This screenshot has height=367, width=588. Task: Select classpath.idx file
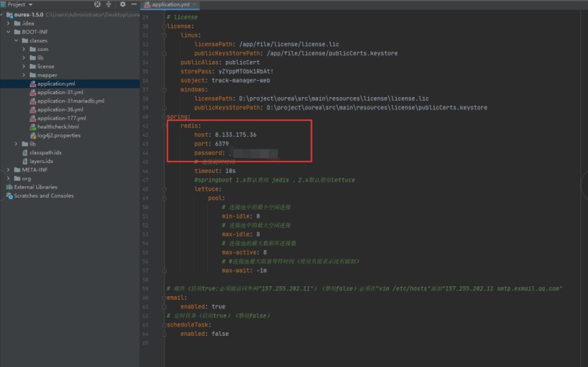coord(45,152)
